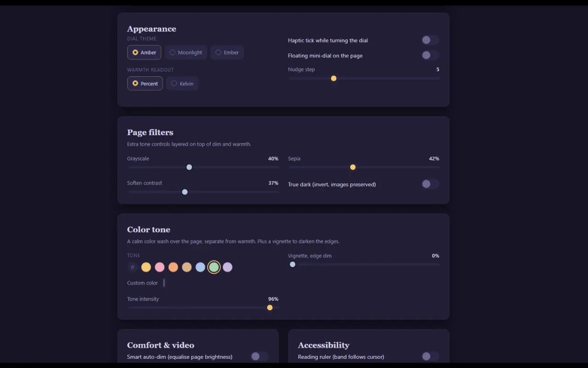This screenshot has width=588, height=368.
Task: Click the Soften contrast slider handle
Action: click(x=185, y=192)
